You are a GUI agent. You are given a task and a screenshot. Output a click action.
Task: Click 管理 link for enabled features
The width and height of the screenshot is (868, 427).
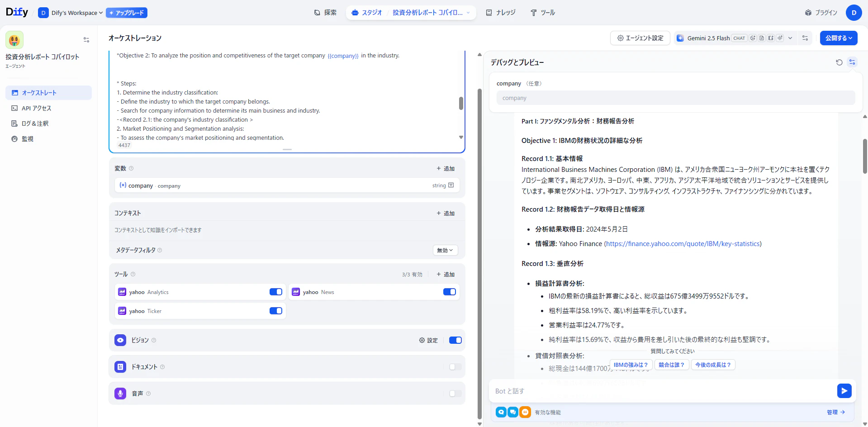click(836, 412)
